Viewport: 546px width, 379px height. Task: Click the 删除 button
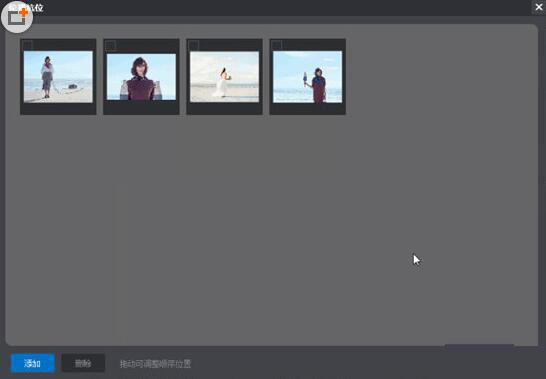tap(83, 363)
